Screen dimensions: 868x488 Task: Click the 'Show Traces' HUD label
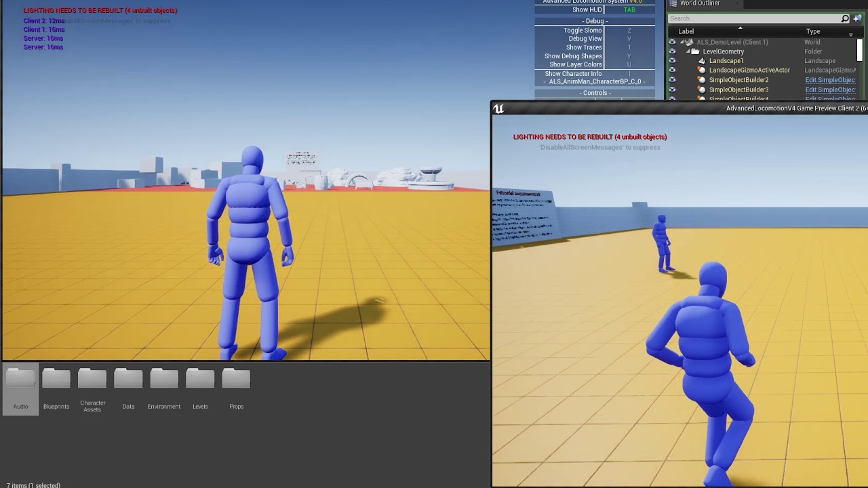pos(584,47)
